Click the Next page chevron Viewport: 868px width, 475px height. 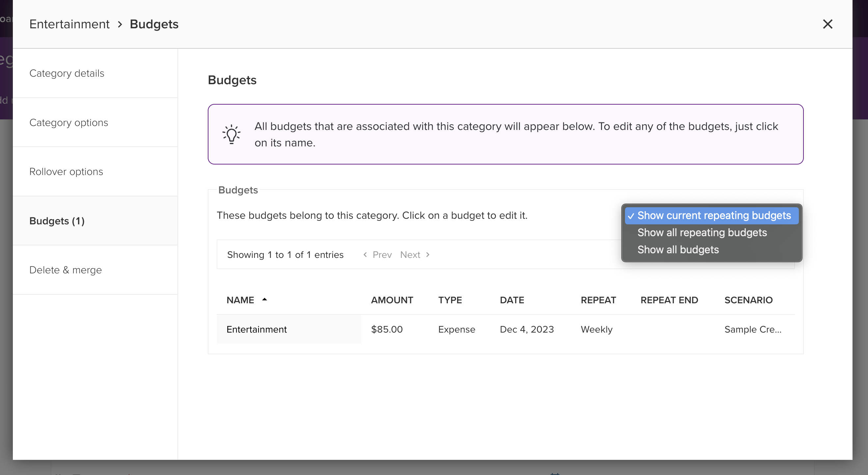pos(428,255)
